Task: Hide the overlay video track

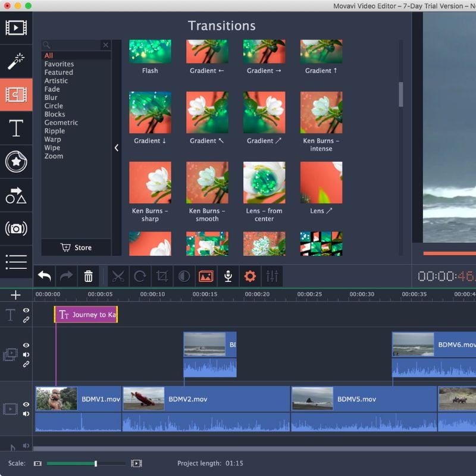Action: point(26,345)
